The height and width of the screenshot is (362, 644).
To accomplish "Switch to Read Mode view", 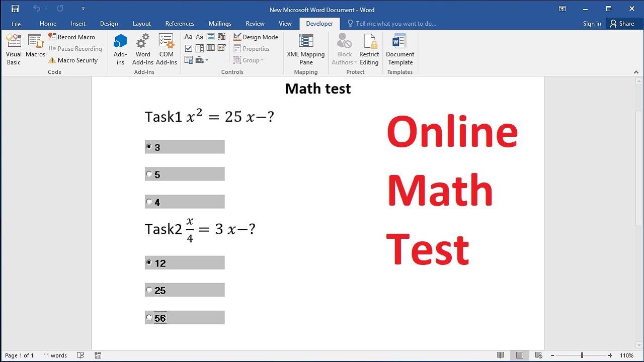I will coord(501,355).
